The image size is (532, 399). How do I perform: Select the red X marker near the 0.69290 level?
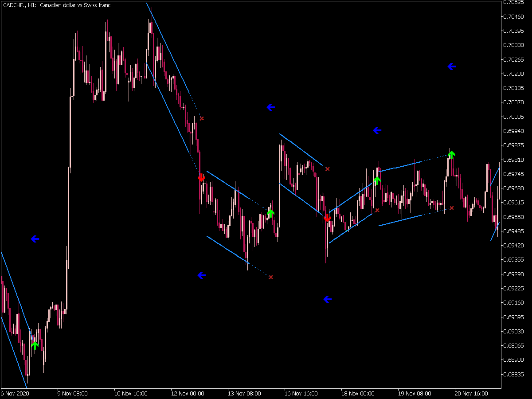[x=271, y=277]
